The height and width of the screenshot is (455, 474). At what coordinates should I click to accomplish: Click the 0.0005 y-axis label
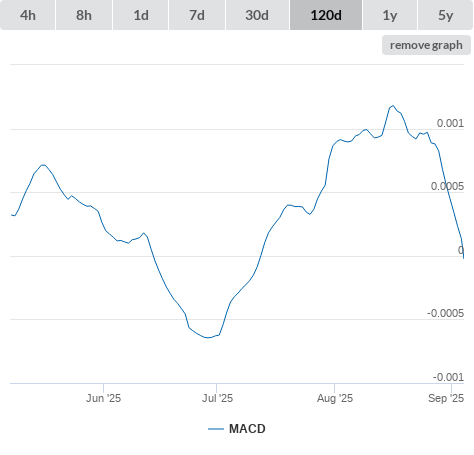click(447, 186)
